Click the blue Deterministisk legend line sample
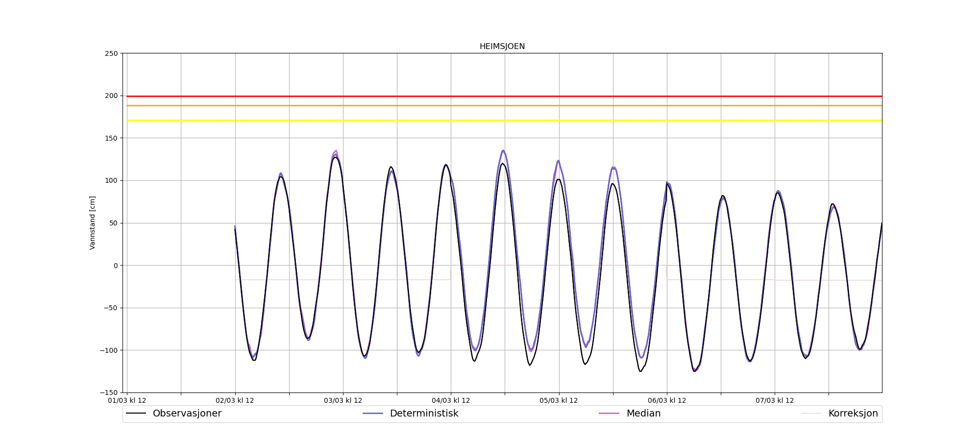Image resolution: width=980 pixels, height=441 pixels. 372,414
